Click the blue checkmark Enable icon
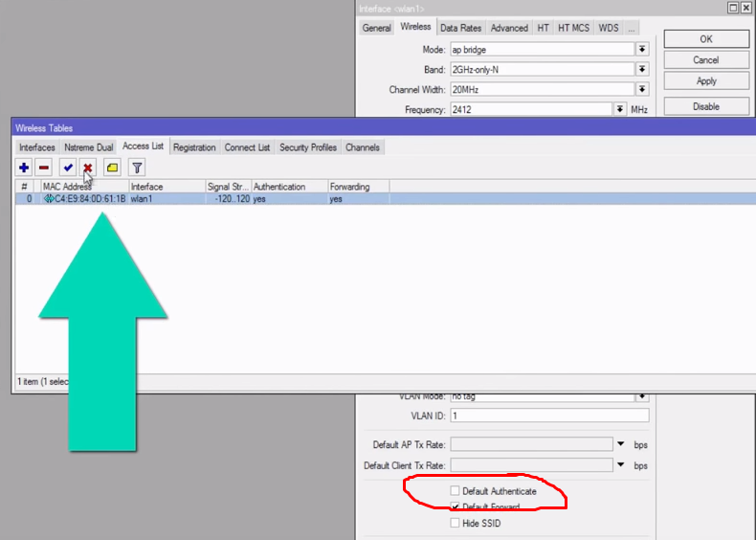756x540 pixels. pyautogui.click(x=68, y=168)
